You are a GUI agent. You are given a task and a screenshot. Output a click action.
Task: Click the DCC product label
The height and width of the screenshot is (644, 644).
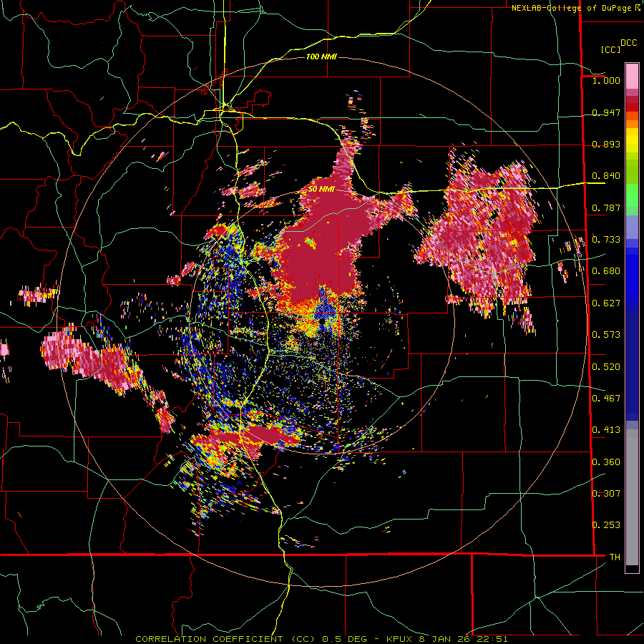click(629, 43)
